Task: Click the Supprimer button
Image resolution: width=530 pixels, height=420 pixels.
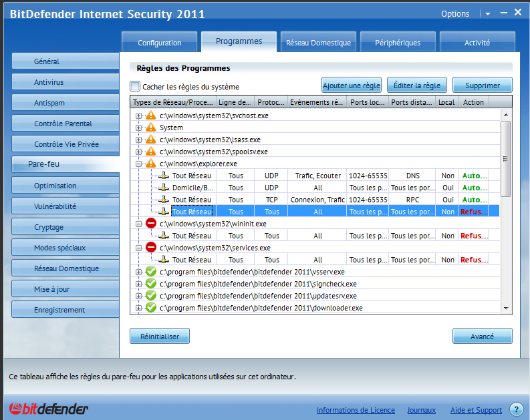Action: [x=483, y=85]
